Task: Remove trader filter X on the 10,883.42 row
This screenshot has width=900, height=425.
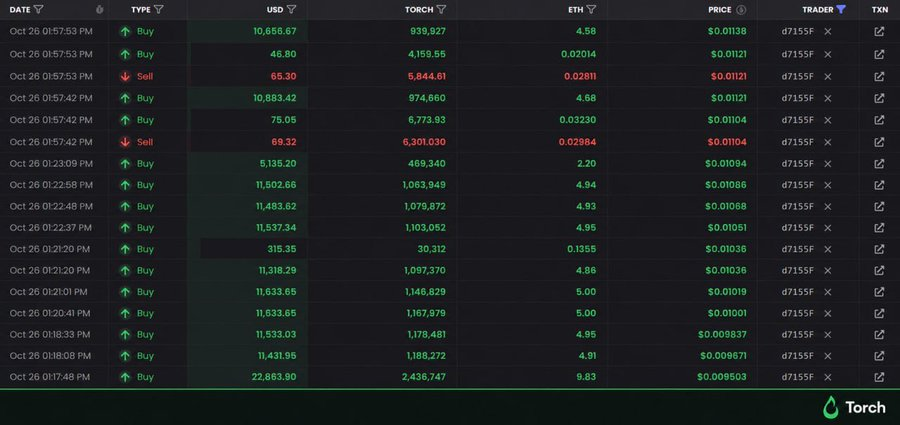Action: tap(828, 98)
